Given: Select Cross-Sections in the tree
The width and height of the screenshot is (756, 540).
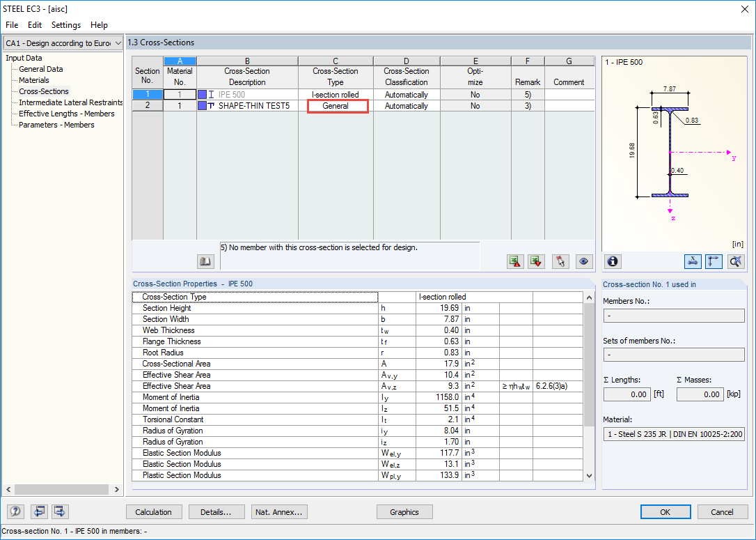Looking at the screenshot, I should tap(44, 91).
